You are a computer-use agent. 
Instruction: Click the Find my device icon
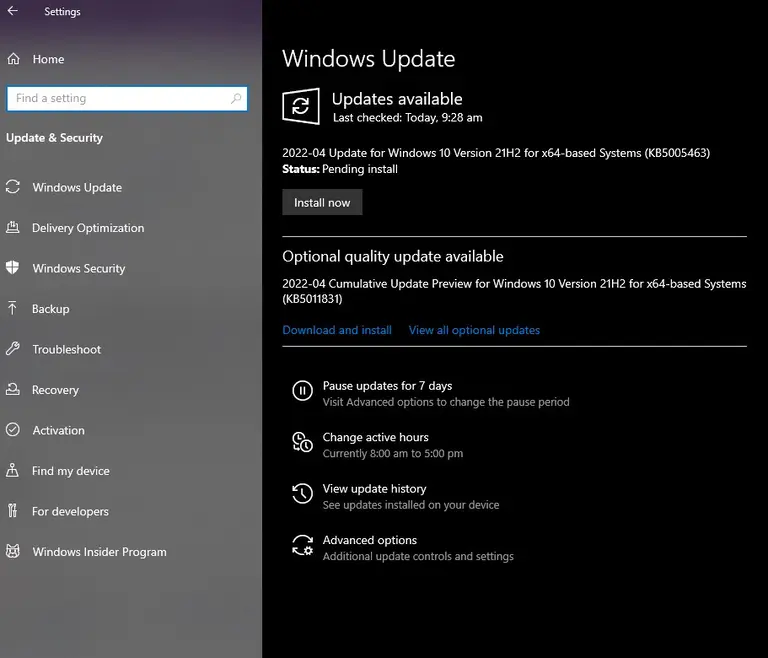(x=13, y=470)
